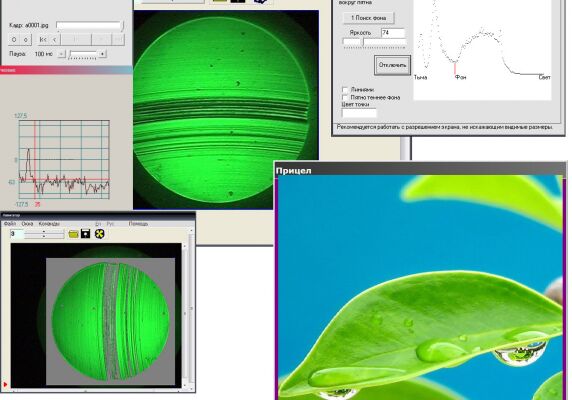The image size is (572, 400).
Task: Click the large 'O' zoom button
Action: pyautogui.click(x=14, y=39)
